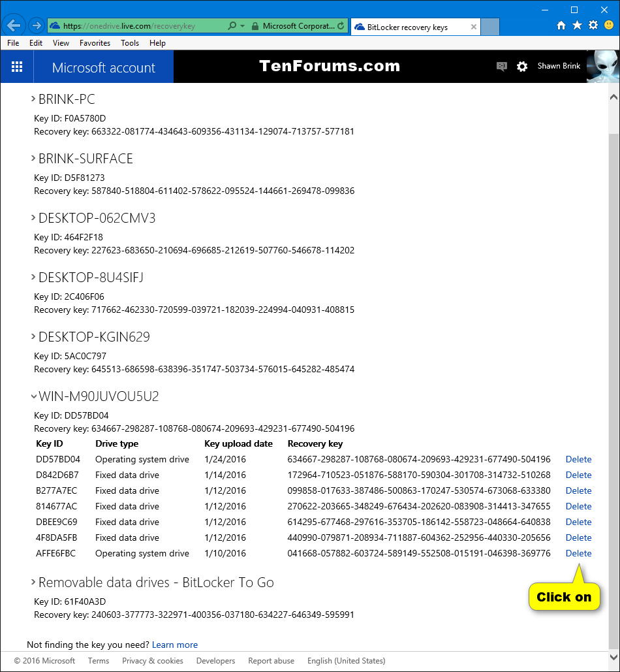The image size is (620, 672).
Task: Click the 1/24/2016 upload date cell
Action: point(225,459)
